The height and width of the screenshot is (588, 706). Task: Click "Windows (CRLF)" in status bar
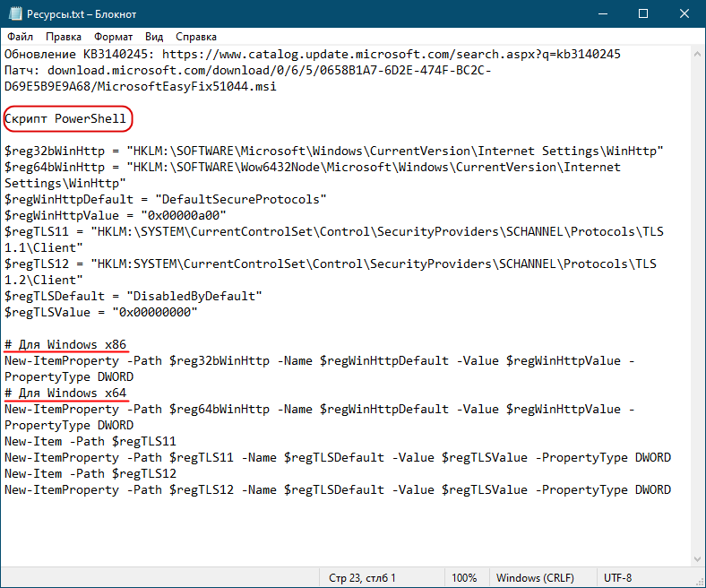535,578
